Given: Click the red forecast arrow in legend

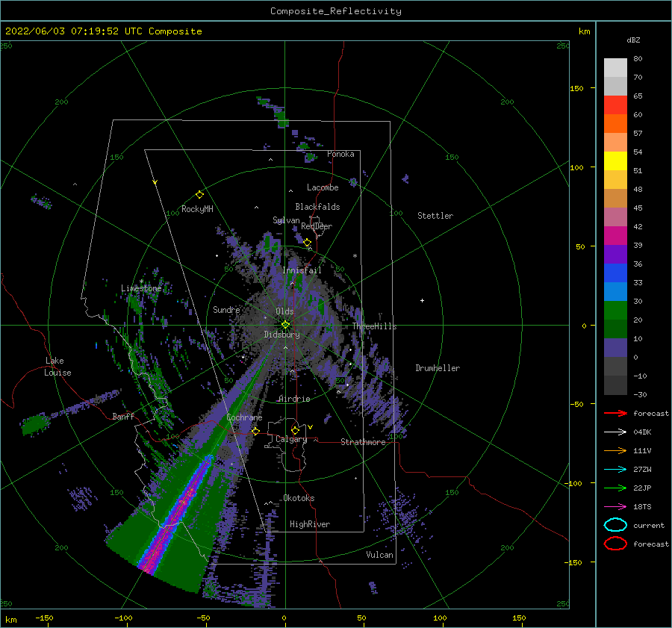Looking at the screenshot, I should [615, 413].
